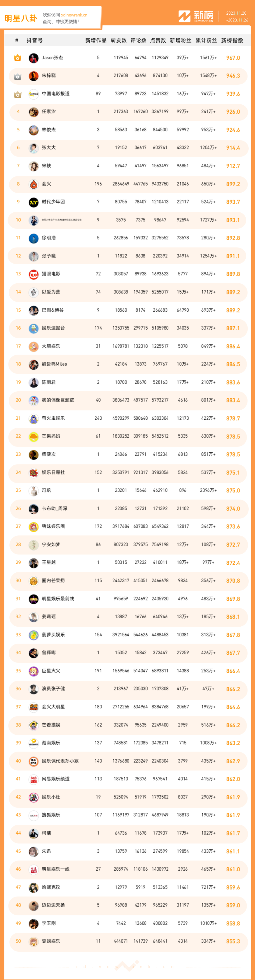Click the 娱乐日爆社 account name
The width and height of the screenshot is (255, 980).
53,472
